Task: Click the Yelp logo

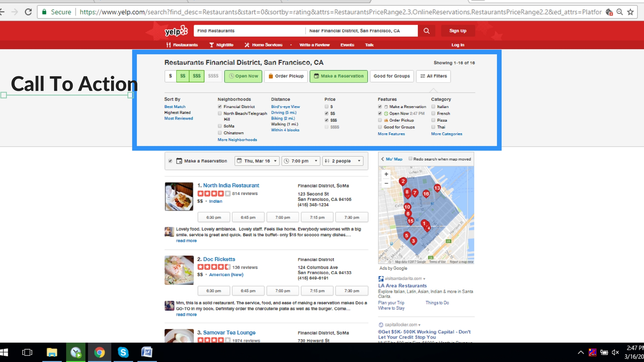Action: (176, 31)
